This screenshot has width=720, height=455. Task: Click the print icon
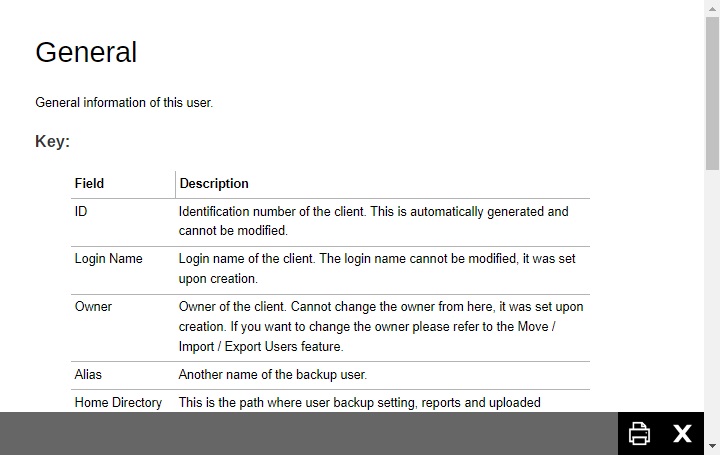639,433
